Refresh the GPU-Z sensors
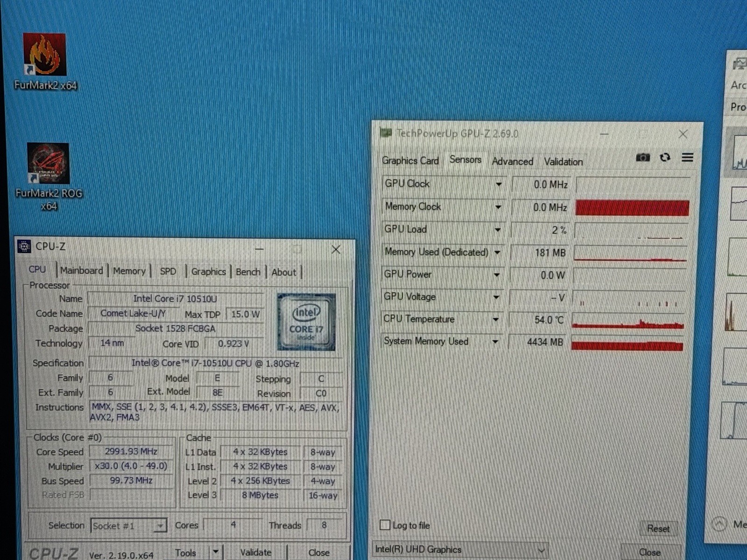Screen dimensions: 747x560 click(665, 157)
